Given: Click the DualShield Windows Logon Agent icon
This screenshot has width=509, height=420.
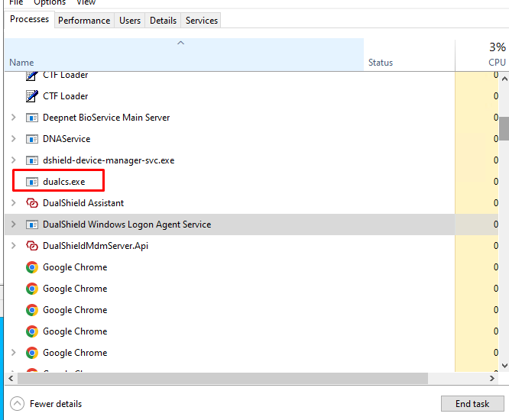Looking at the screenshot, I should click(x=32, y=225).
